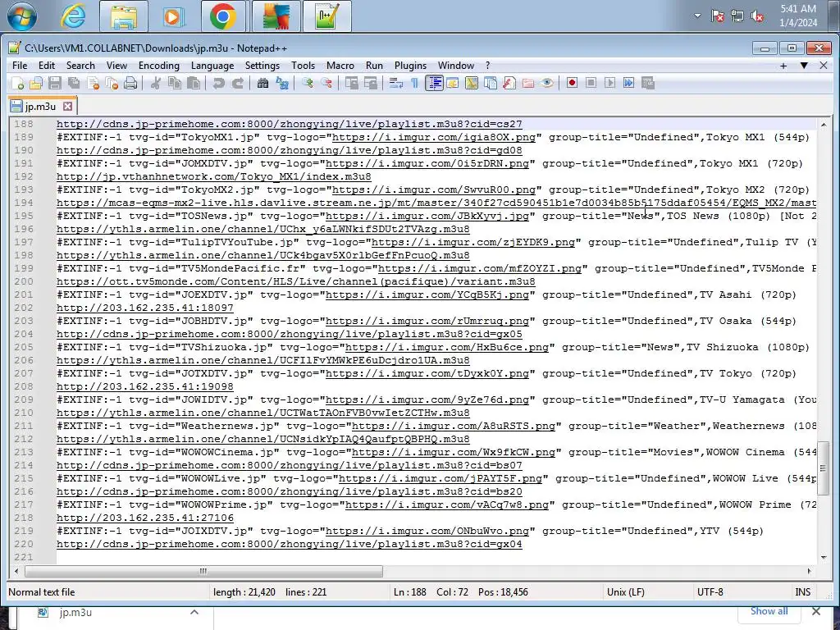Follow the igia8OX.png imgur link on line 189
The height and width of the screenshot is (630, 840).
(x=433, y=137)
